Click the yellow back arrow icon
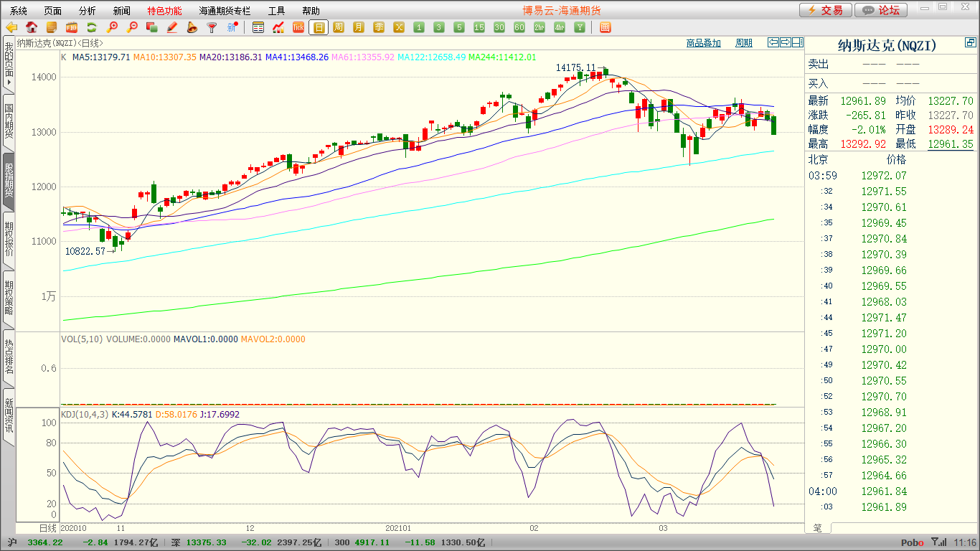 (x=11, y=27)
